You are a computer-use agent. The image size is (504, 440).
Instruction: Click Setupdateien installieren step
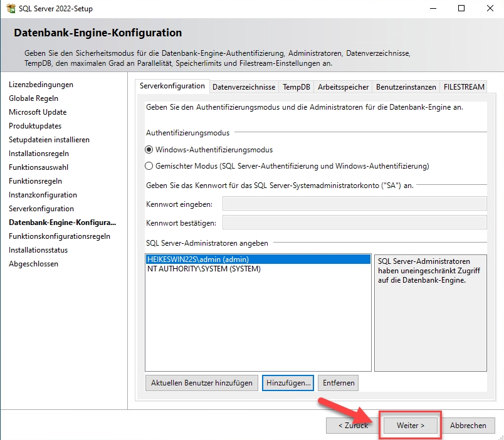coord(49,140)
